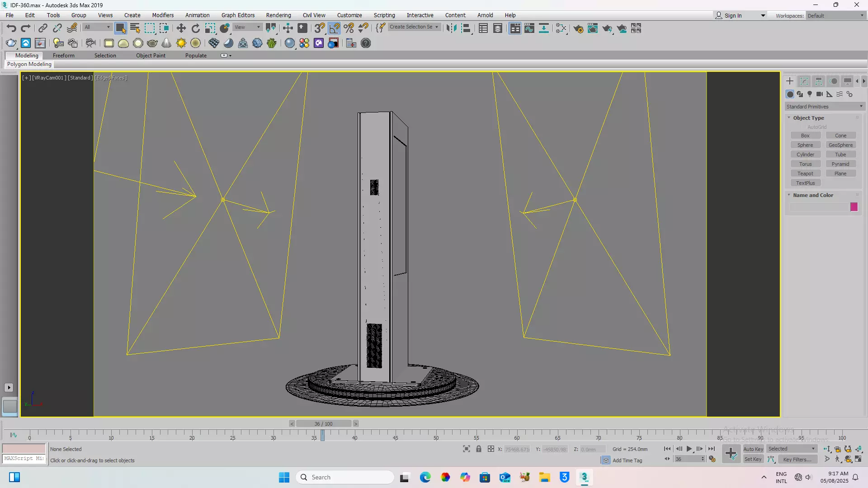Toggle the Percent Snap button
The width and height of the screenshot is (868, 488).
tap(349, 28)
